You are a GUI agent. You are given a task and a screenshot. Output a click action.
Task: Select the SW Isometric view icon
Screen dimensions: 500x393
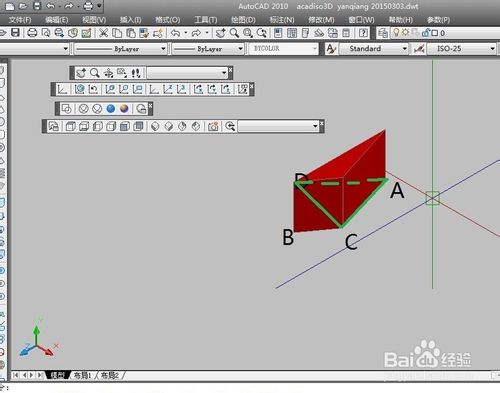click(x=155, y=126)
